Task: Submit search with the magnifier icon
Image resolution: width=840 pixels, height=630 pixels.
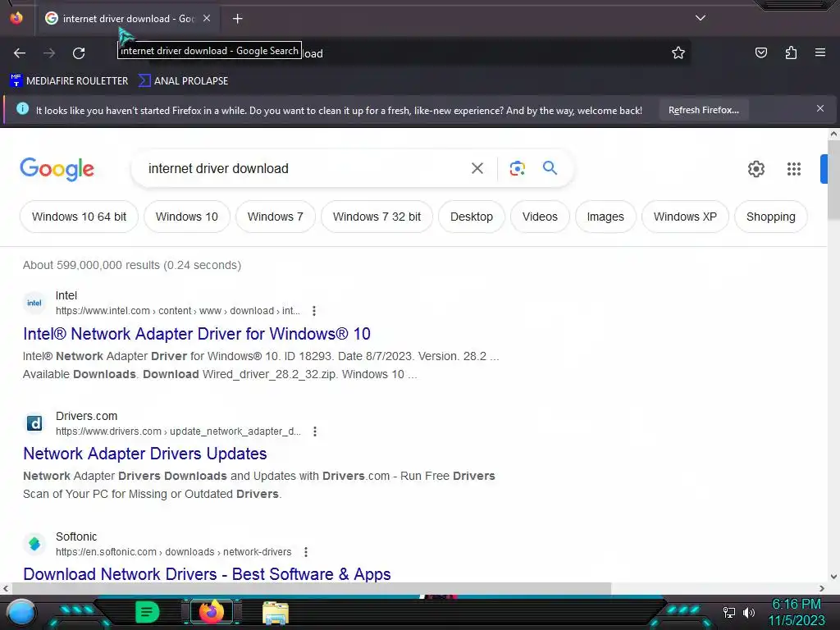Action: 550,168
